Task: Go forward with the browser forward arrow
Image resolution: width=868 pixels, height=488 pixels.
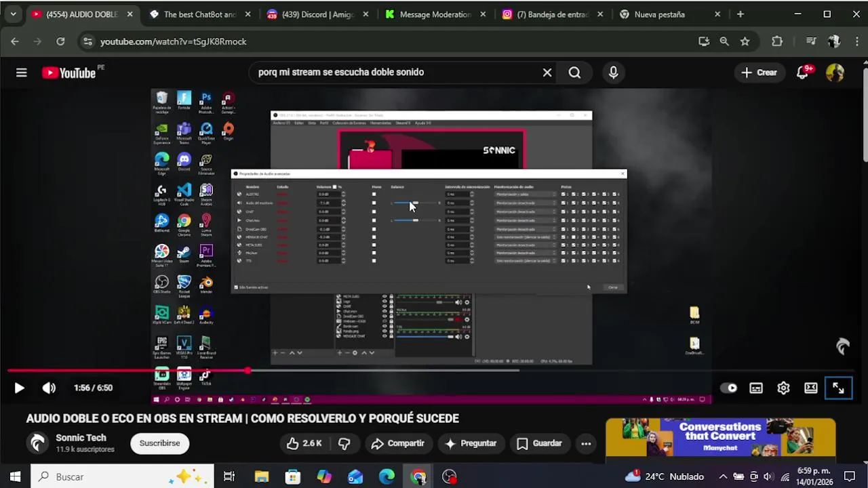Action: click(38, 41)
